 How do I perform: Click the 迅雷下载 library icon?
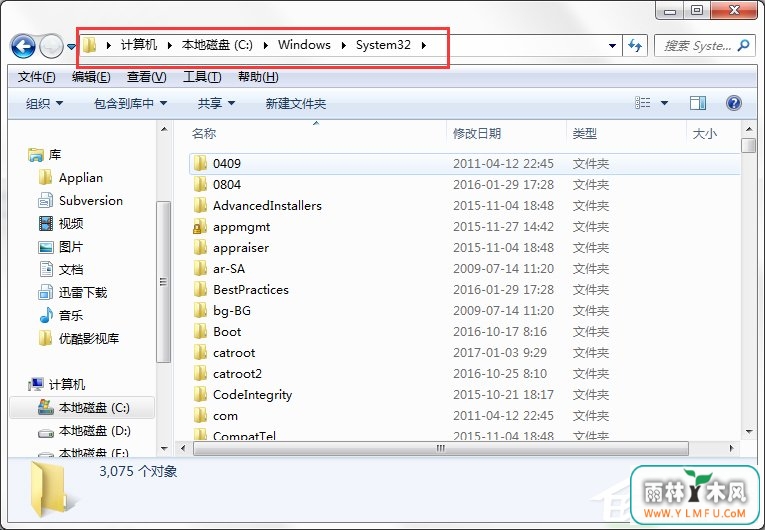[x=45, y=292]
